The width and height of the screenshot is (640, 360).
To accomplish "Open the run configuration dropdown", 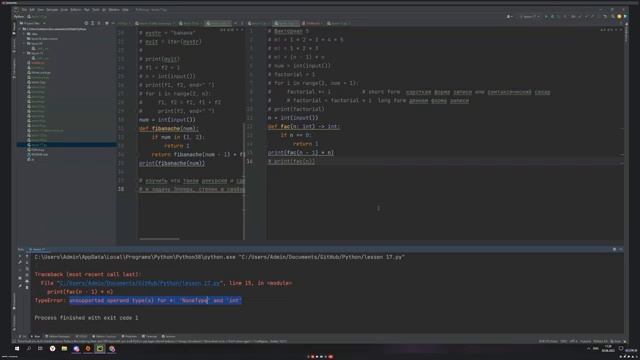I will coord(529,17).
